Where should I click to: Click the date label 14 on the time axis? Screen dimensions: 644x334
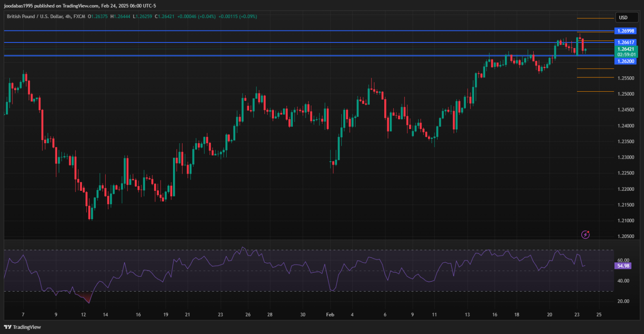[105, 315]
